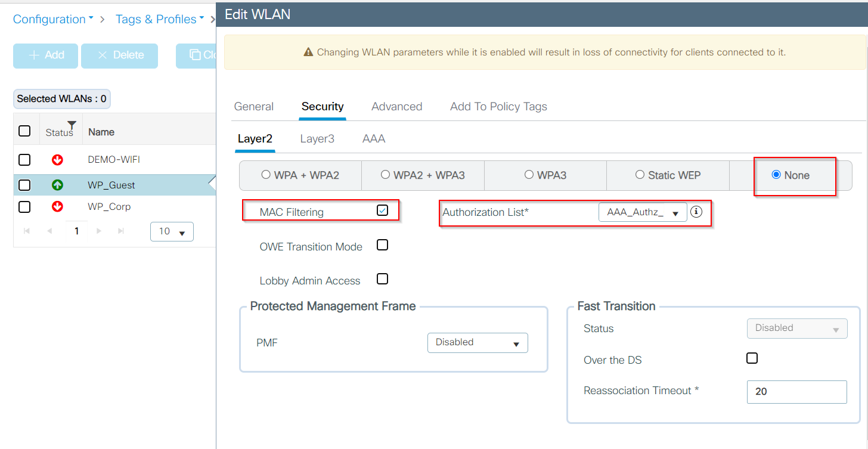The height and width of the screenshot is (449, 868).
Task: Open the Fast Transition Status dropdown
Action: 797,328
